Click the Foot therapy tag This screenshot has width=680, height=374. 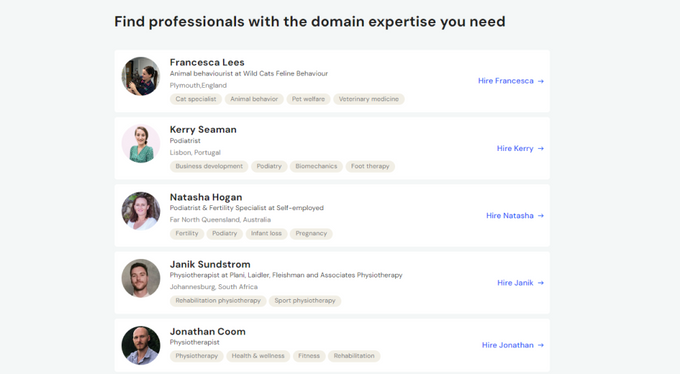tap(370, 167)
